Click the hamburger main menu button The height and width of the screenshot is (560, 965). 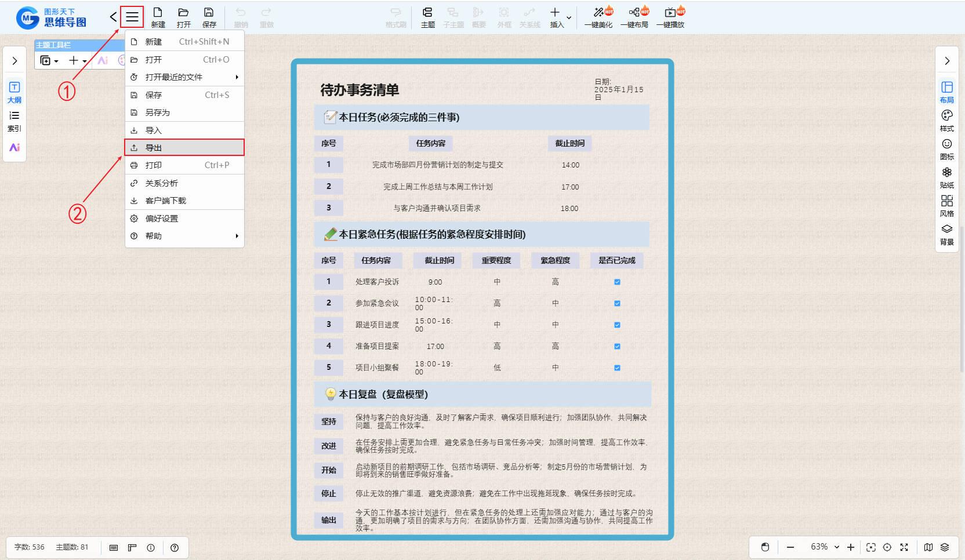[x=132, y=17]
